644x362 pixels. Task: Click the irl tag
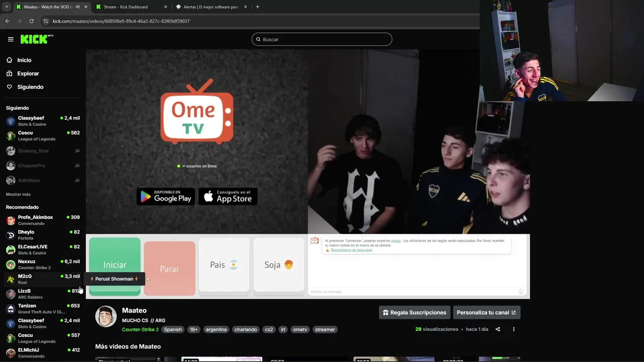(283, 329)
